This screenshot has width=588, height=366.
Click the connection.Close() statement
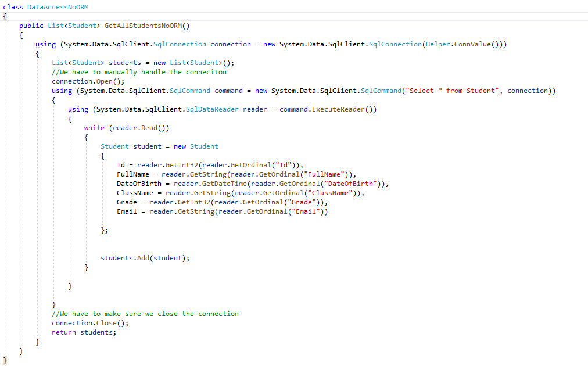pyautogui.click(x=90, y=323)
